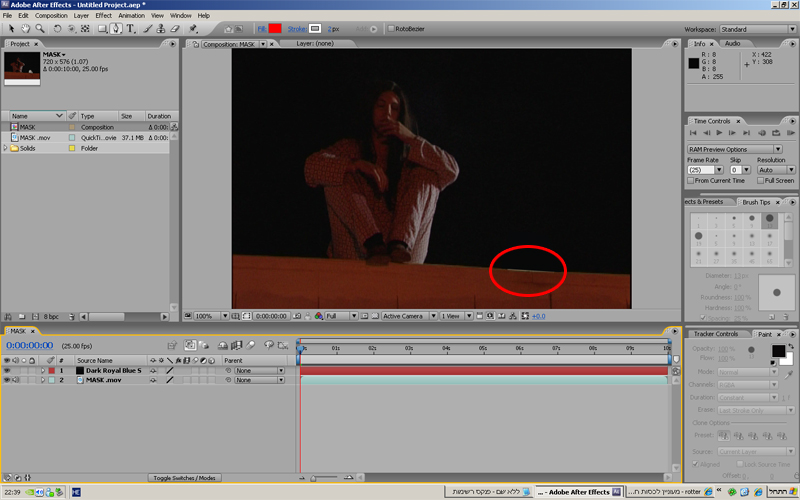The height and width of the screenshot is (500, 800).
Task: Expand the Solids folder
Action: pyautogui.click(x=7, y=148)
